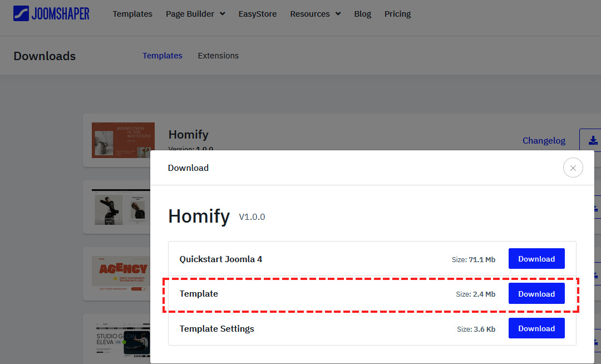Click the JoomShaper logo
This screenshot has height=364, width=601.
click(51, 14)
